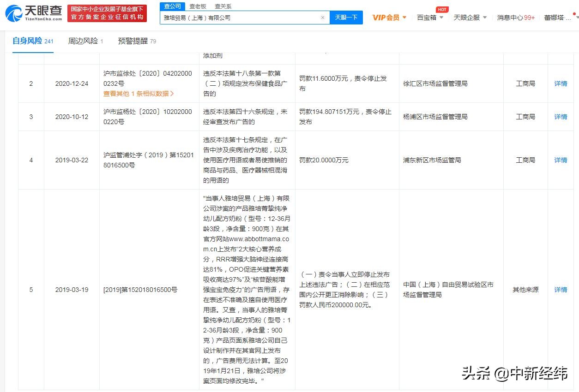
Task: Switch to the 查公司 search tab
Action: pos(172,6)
